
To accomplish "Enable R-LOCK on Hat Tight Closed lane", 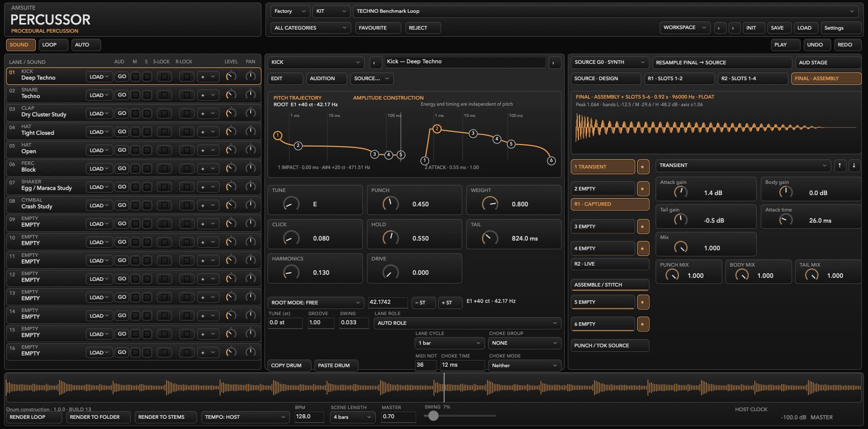I will 186,132.
